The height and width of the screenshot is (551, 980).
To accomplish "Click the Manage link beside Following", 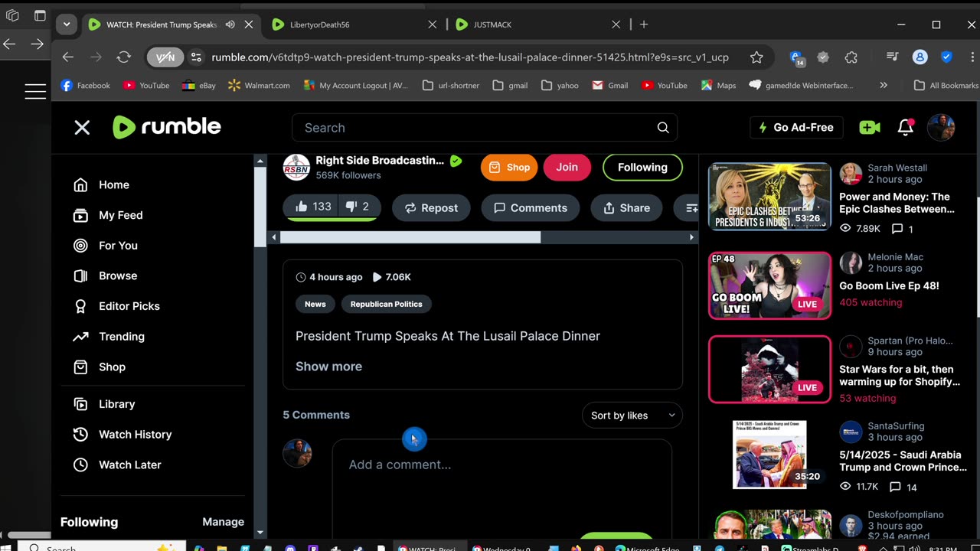I will (223, 522).
